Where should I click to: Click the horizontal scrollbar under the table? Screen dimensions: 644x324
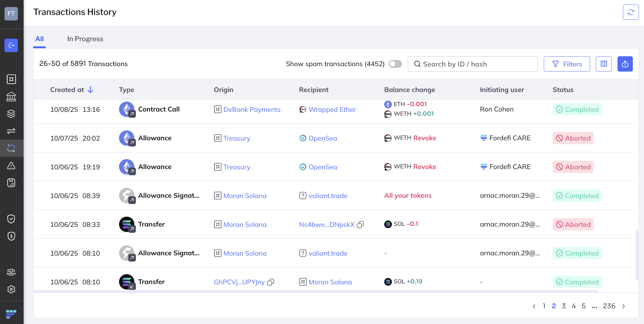pos(316,291)
